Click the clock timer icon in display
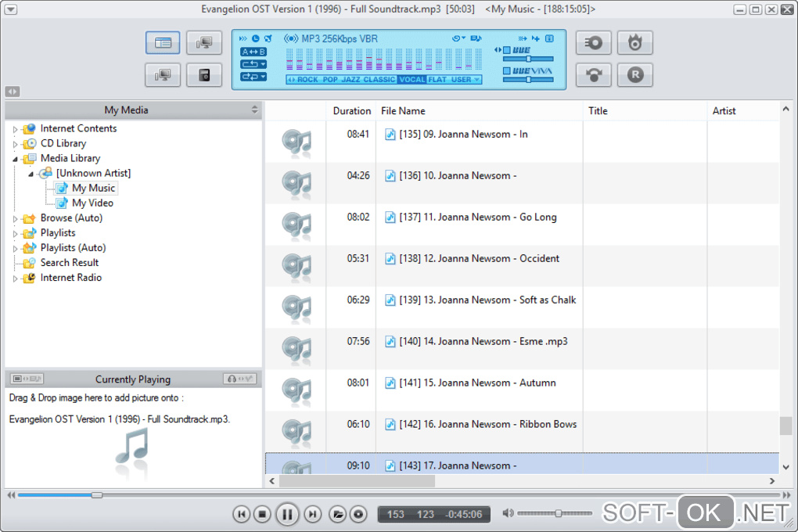Image resolution: width=798 pixels, height=532 pixels. [256, 38]
